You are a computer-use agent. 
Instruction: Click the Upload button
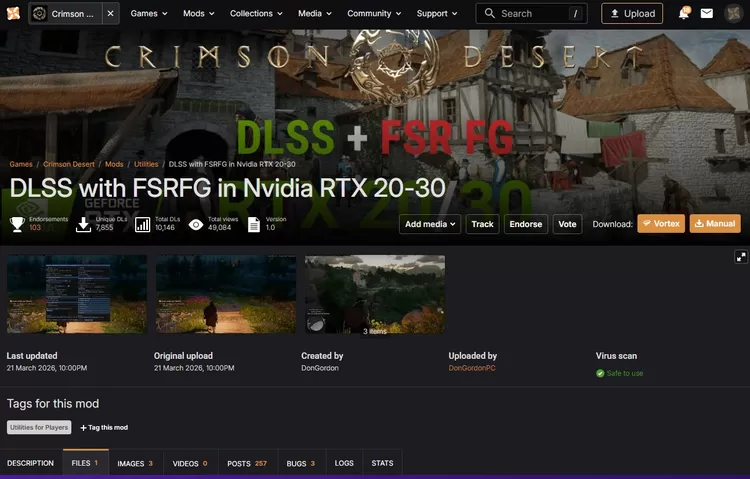click(x=632, y=13)
